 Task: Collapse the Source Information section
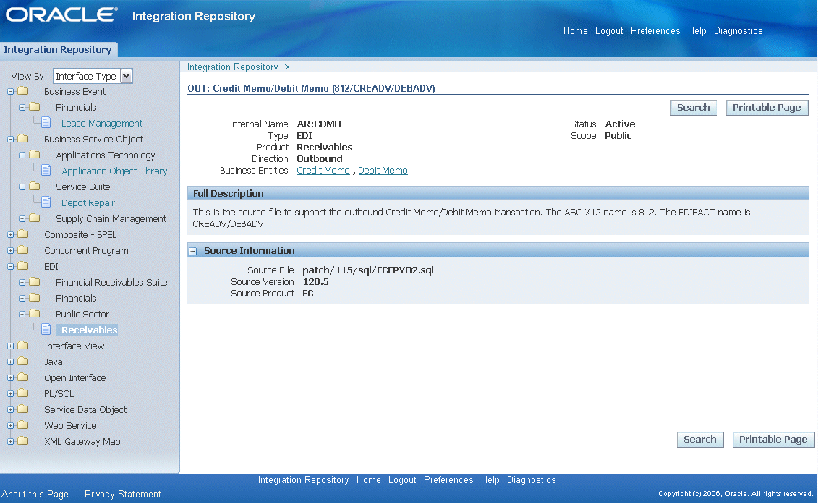(x=193, y=251)
